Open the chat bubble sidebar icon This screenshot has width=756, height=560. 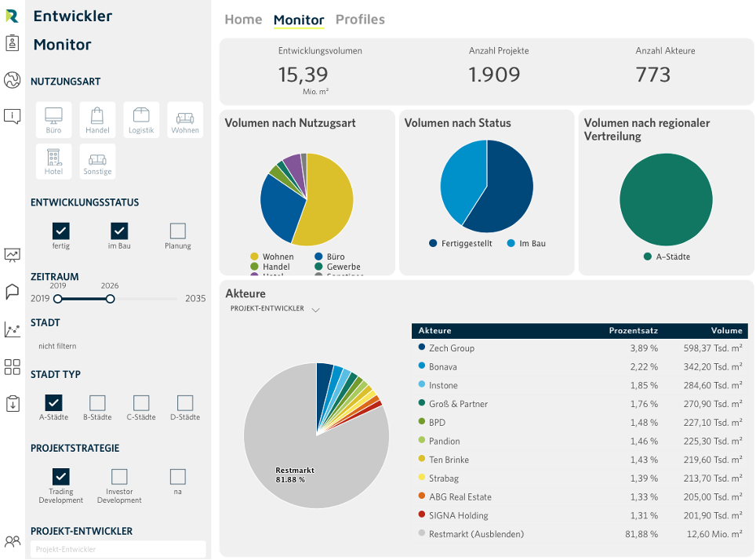12,292
